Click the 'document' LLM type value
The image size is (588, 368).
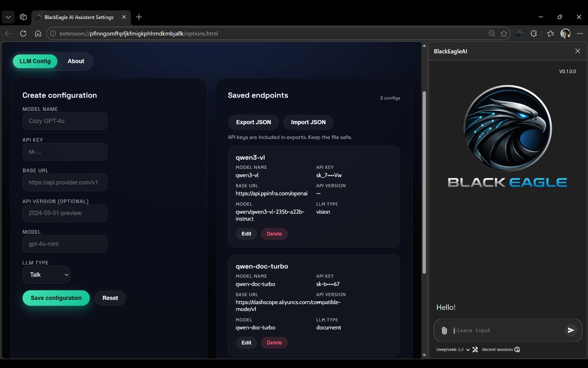[x=328, y=328]
